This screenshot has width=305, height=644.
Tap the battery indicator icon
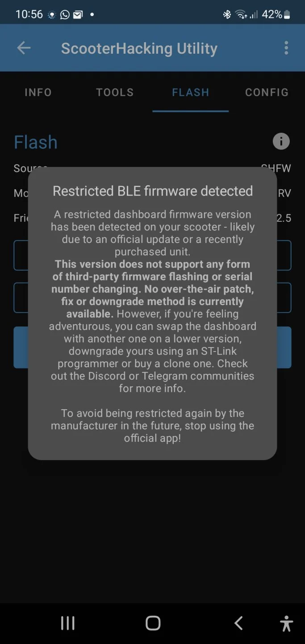coord(287,14)
